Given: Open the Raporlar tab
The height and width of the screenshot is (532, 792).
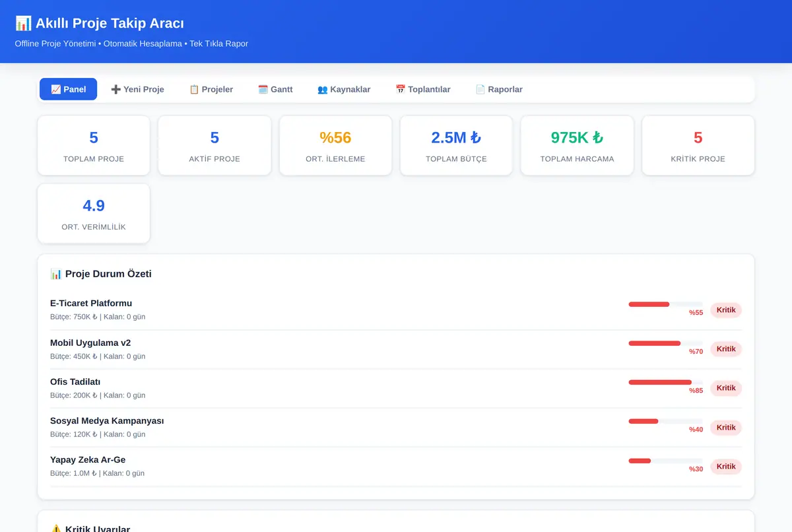Looking at the screenshot, I should [499, 89].
